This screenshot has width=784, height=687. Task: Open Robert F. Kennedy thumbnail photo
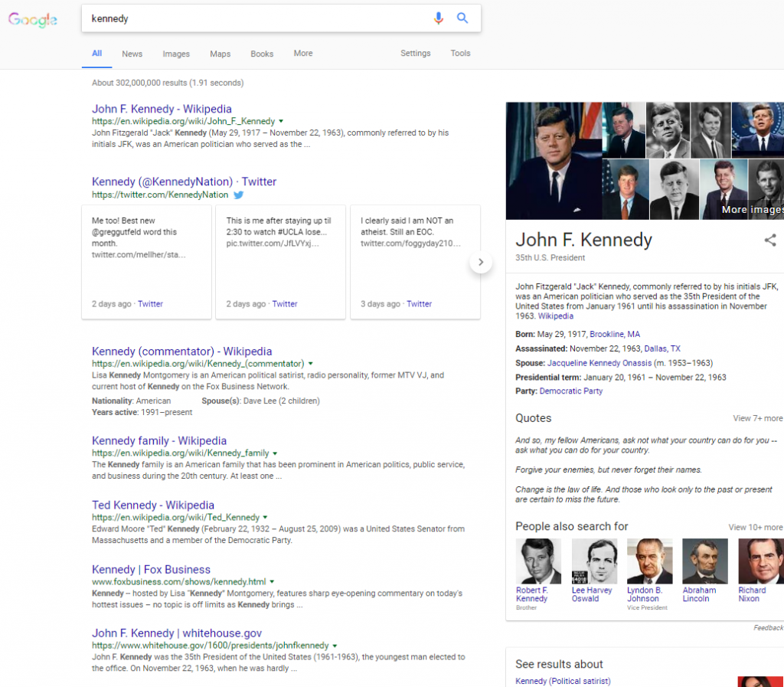point(538,561)
